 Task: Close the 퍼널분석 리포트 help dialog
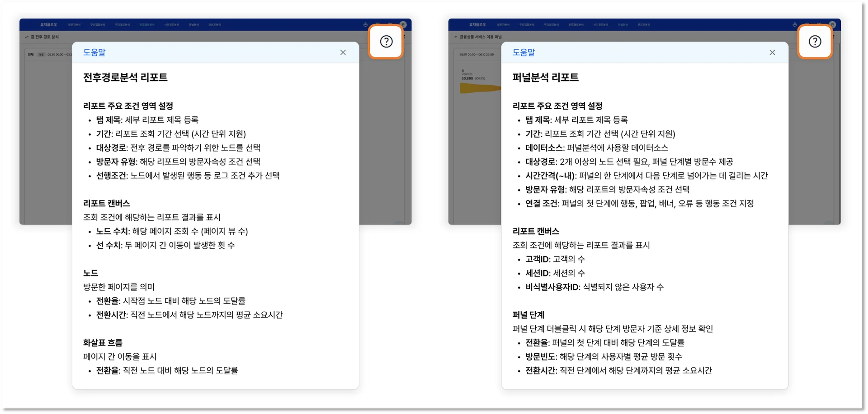(772, 52)
